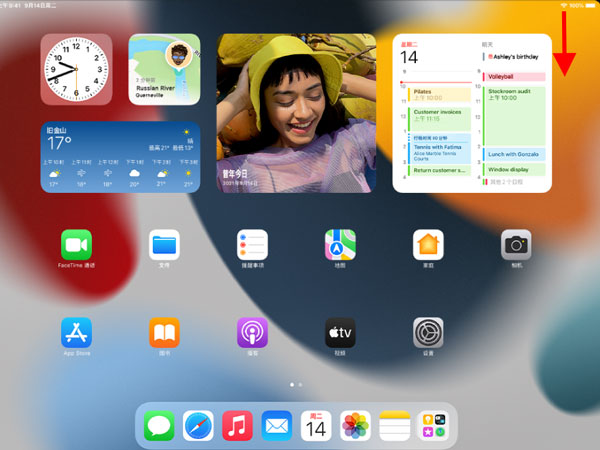
Task: Tap the analog Clock widget
Action: [x=76, y=70]
